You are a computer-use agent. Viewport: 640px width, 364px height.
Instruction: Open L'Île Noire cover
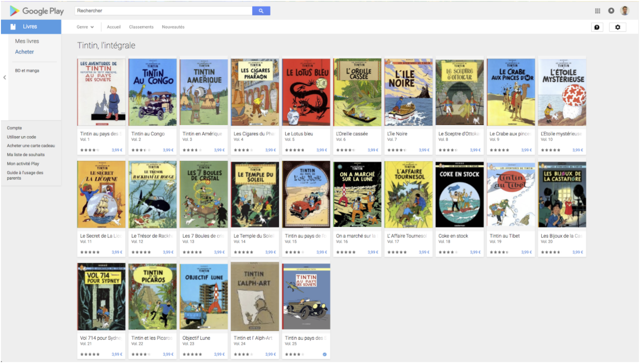[408, 92]
